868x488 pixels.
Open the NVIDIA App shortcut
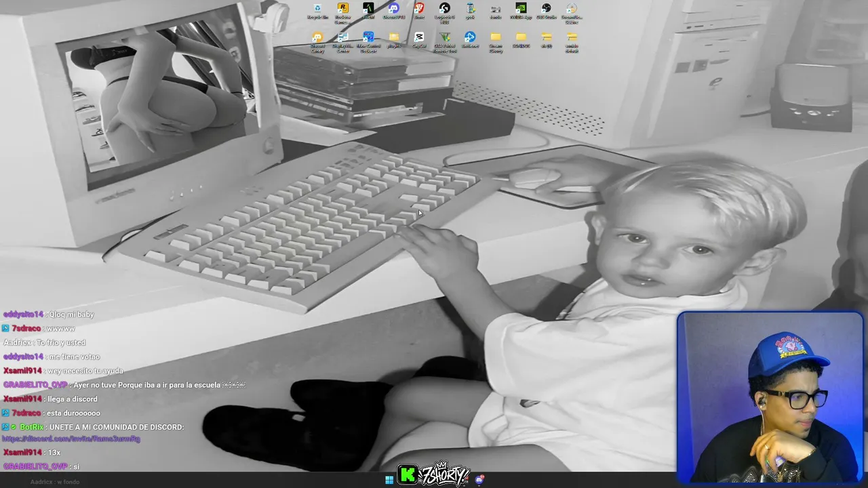[521, 12]
